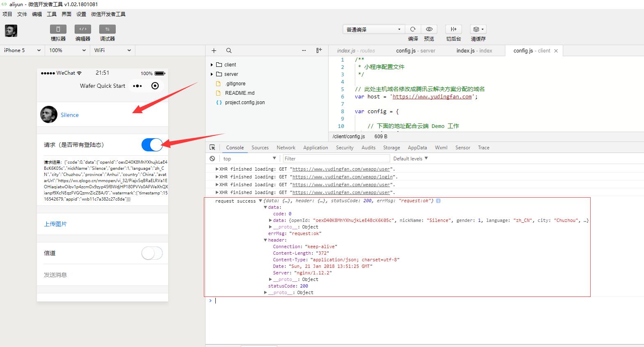Click the Silence nickname link
Viewport: 644px width, 347px height.
[70, 115]
